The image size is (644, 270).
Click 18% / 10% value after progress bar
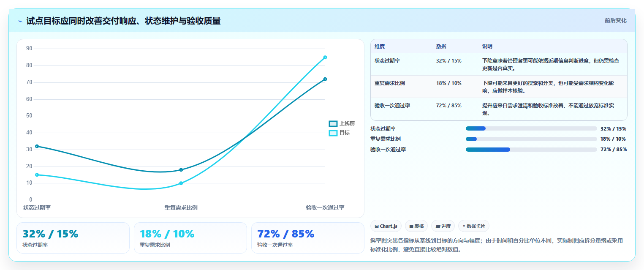(614, 139)
